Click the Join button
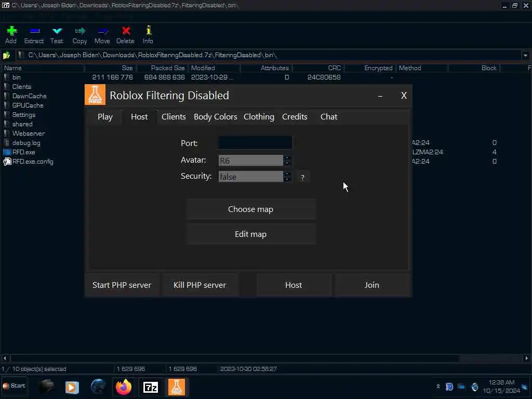 tap(371, 285)
